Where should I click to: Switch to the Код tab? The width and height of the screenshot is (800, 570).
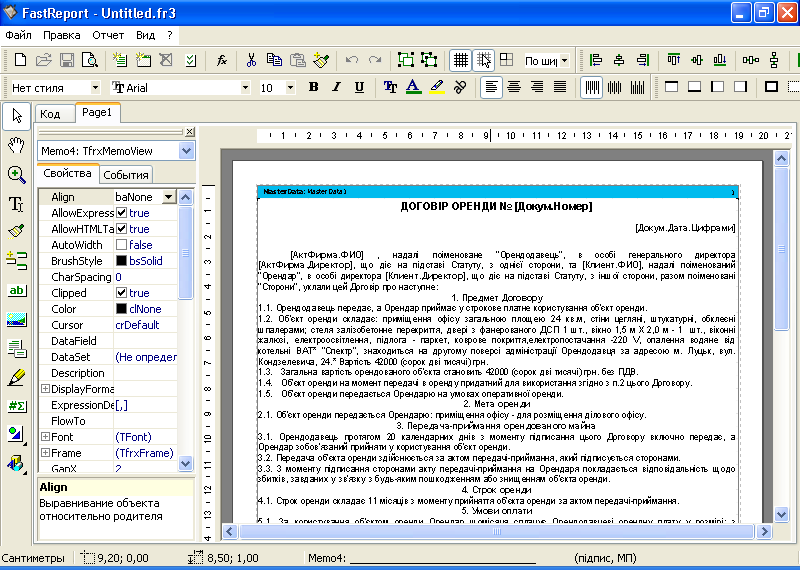pyautogui.click(x=50, y=114)
